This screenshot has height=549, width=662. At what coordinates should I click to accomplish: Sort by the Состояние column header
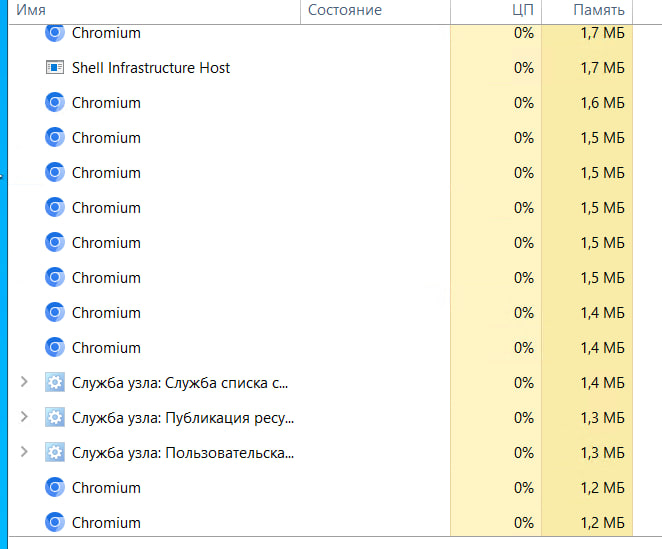pyautogui.click(x=345, y=10)
